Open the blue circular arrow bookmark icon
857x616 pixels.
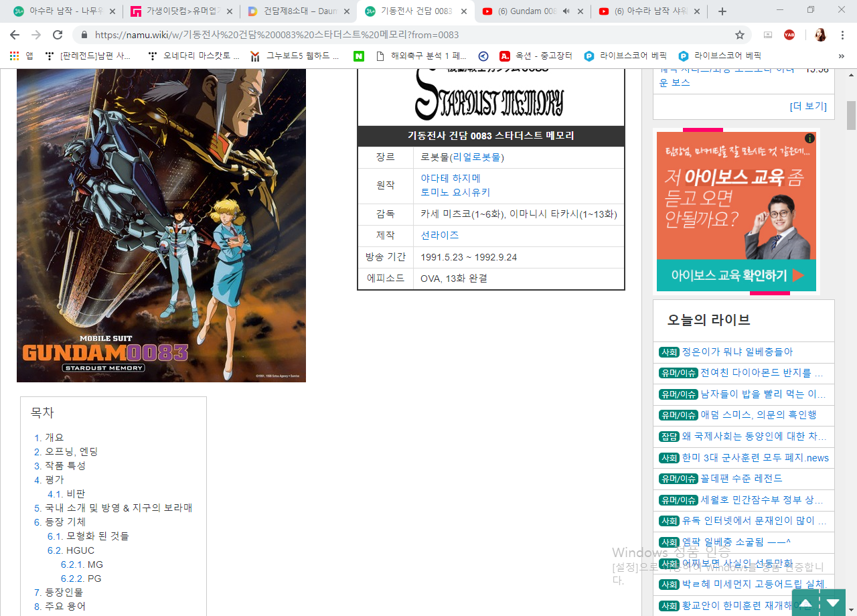click(483, 56)
